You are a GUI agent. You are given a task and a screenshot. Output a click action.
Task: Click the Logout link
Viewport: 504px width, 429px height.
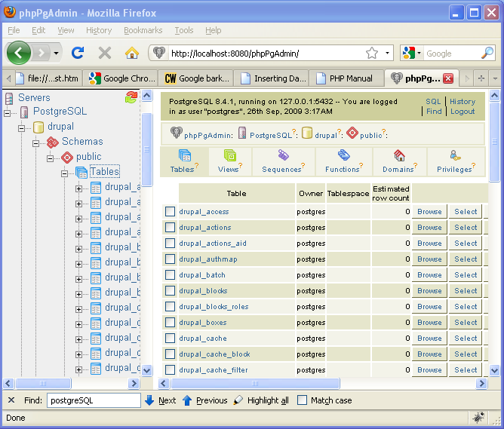pyautogui.click(x=463, y=112)
